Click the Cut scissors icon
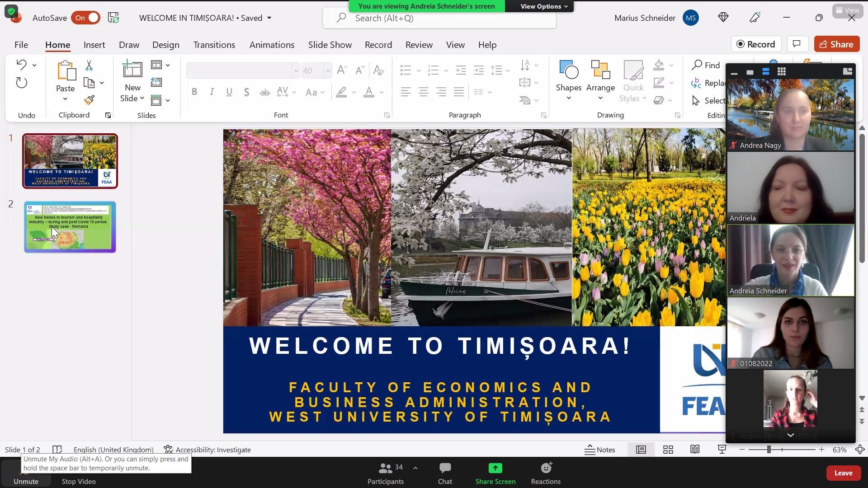The image size is (868, 488). pos(89,66)
